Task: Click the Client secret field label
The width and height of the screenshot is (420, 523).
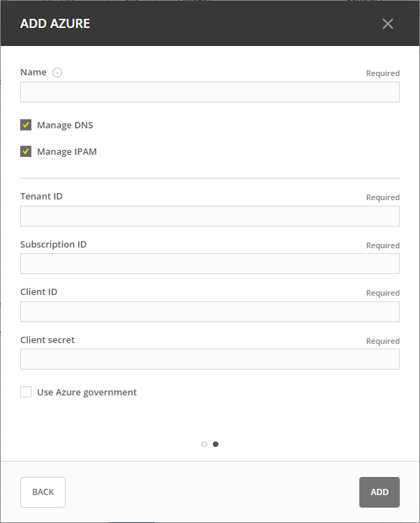Action: click(47, 340)
